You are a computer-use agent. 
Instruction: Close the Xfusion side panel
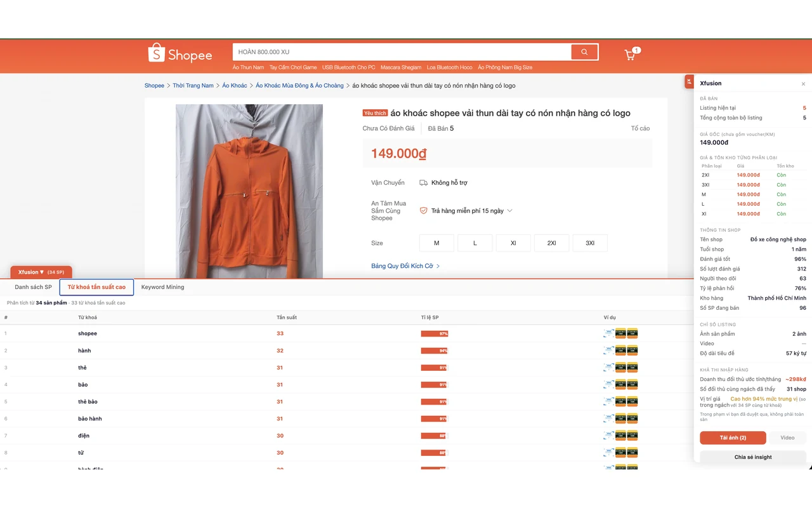tap(803, 84)
